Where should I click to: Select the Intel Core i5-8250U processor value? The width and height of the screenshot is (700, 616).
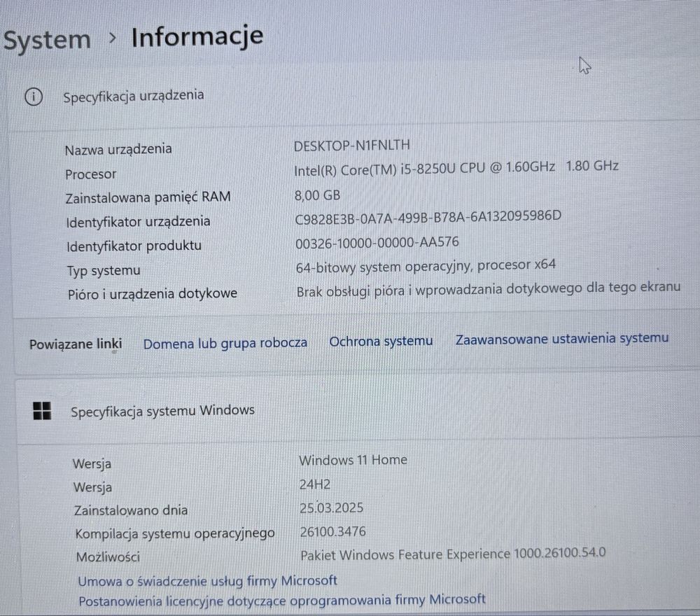coord(456,169)
